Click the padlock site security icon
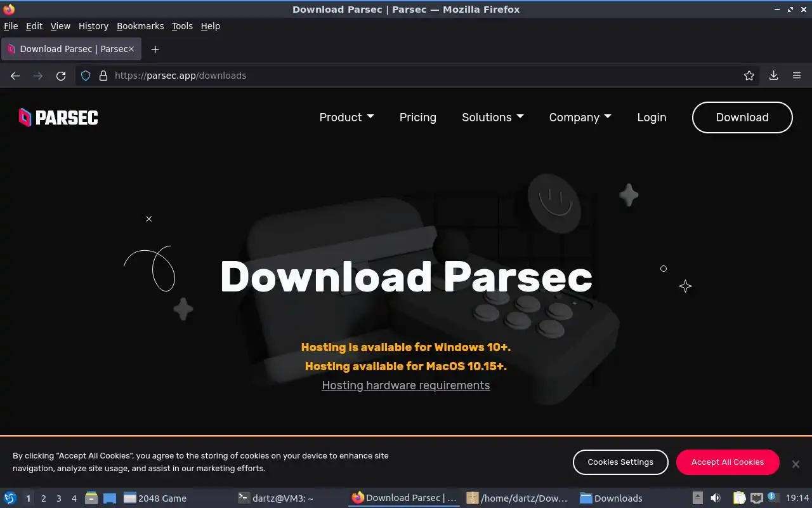 coord(103,76)
